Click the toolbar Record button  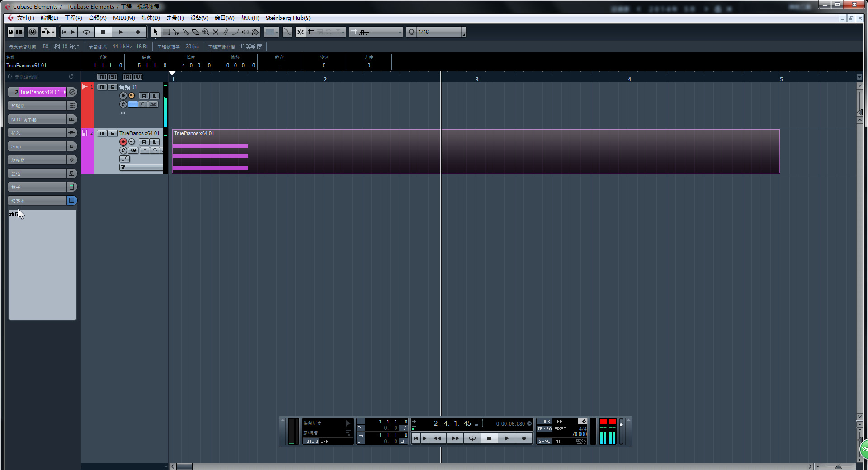pos(138,32)
